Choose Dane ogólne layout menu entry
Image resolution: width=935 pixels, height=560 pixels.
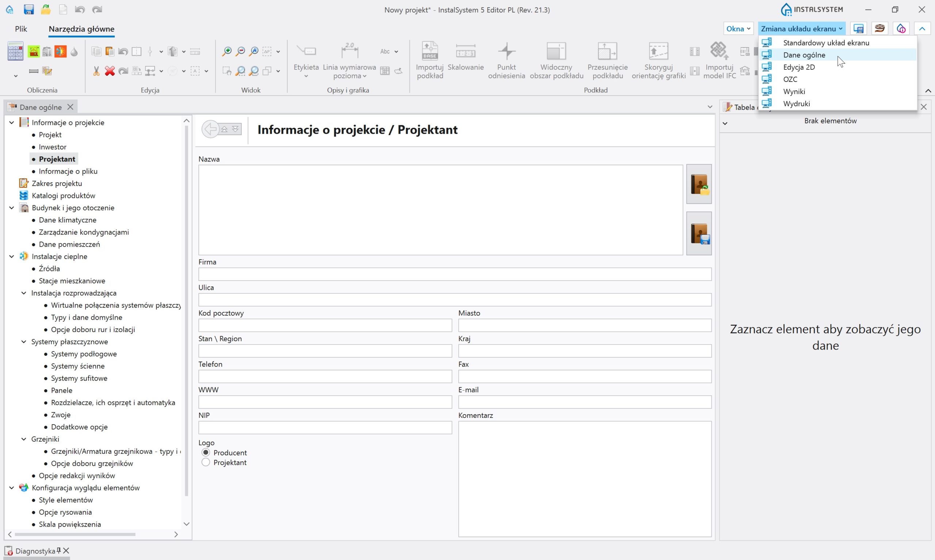[837, 55]
